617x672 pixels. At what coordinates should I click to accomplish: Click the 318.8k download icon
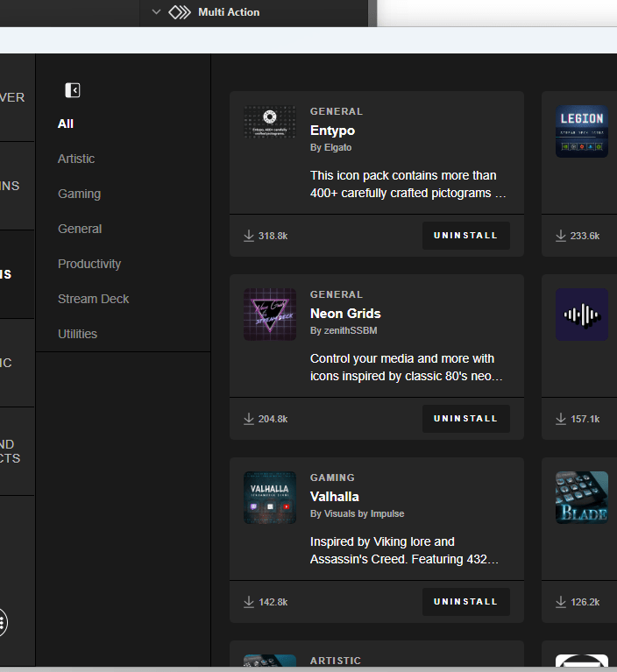[249, 236]
